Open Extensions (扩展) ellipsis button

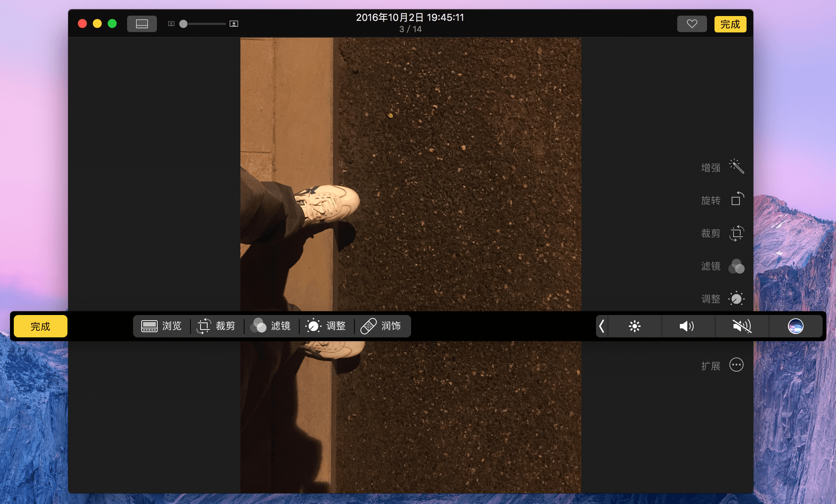click(x=722, y=365)
